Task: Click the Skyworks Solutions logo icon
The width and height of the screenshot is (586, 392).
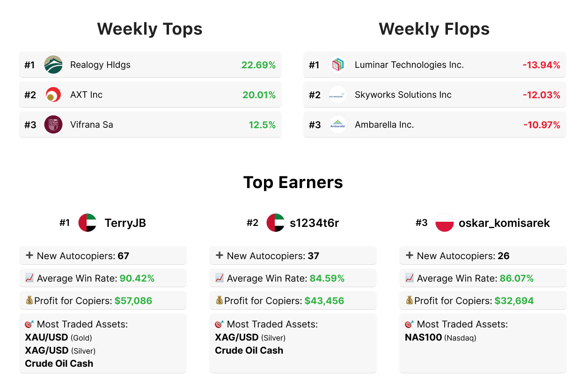Action: [x=337, y=95]
